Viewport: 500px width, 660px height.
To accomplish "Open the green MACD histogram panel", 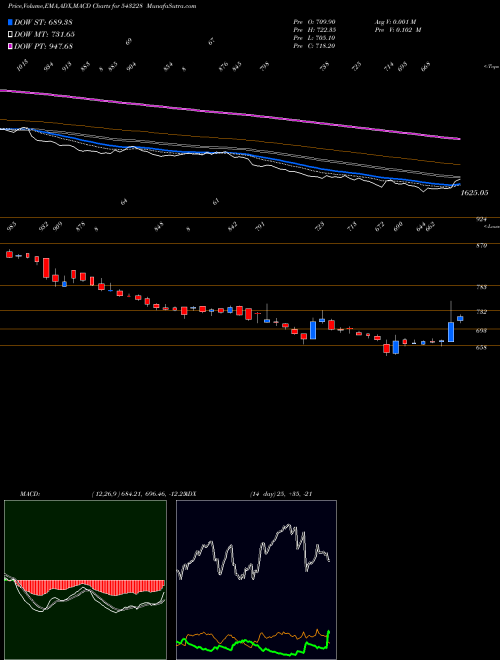I will 85,580.
